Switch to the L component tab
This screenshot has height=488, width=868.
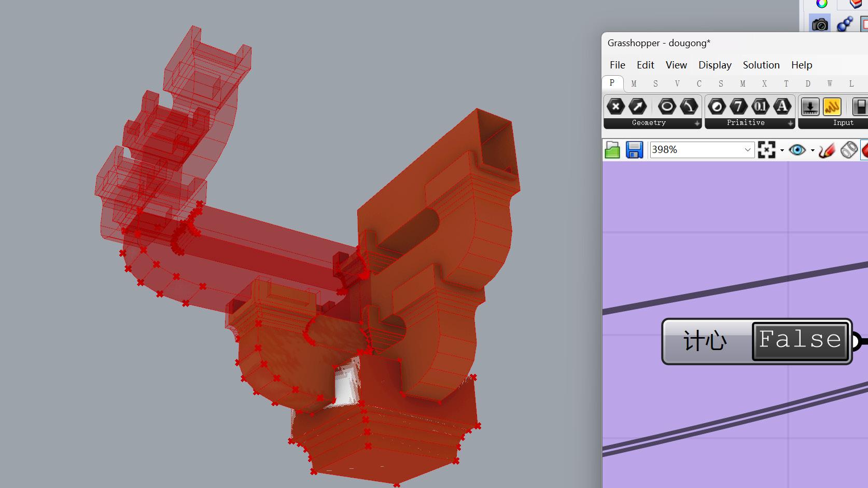851,83
